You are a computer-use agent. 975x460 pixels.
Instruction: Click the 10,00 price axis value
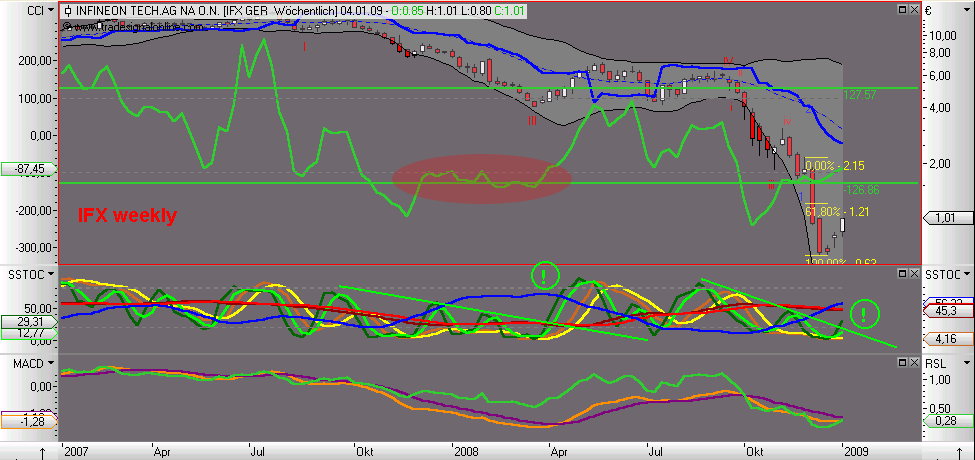(944, 35)
